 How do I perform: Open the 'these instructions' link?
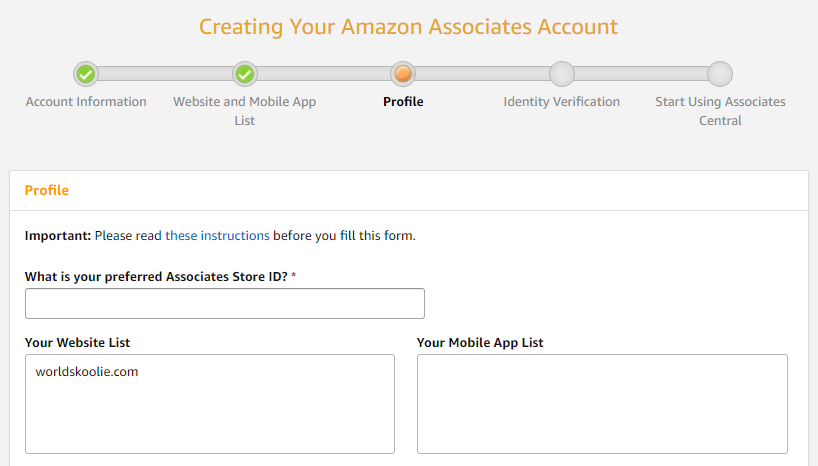217,236
